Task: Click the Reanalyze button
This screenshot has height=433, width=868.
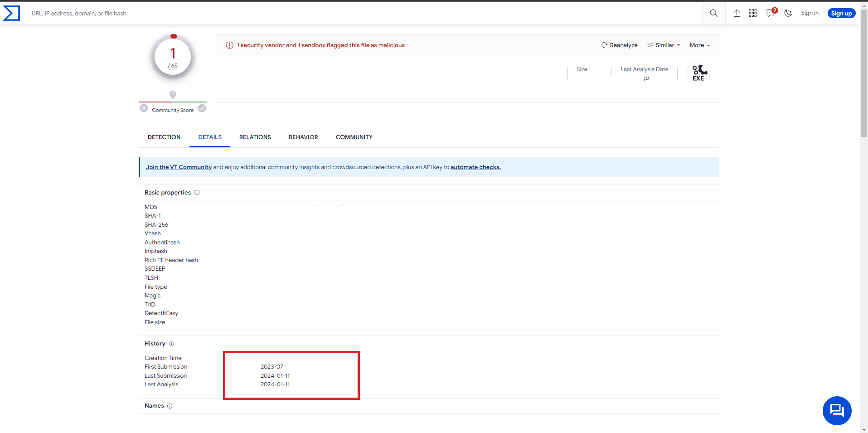Action: click(619, 45)
